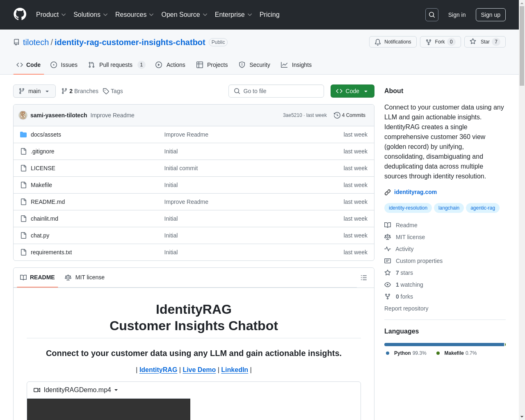Expand the Solutions menu
525x420 pixels.
pyautogui.click(x=91, y=15)
